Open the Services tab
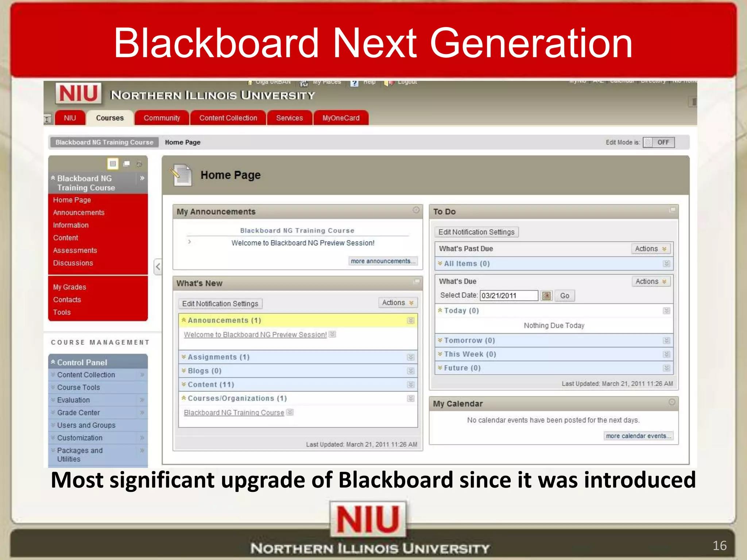747x560 pixels. click(x=289, y=118)
